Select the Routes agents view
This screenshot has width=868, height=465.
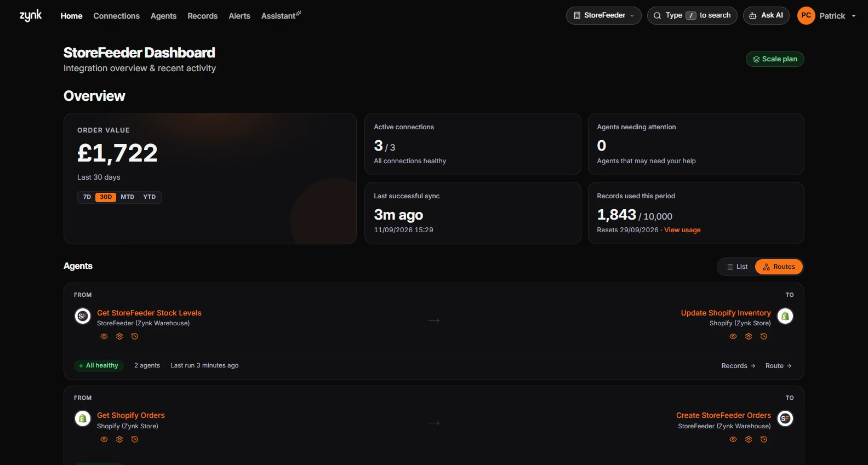click(779, 267)
